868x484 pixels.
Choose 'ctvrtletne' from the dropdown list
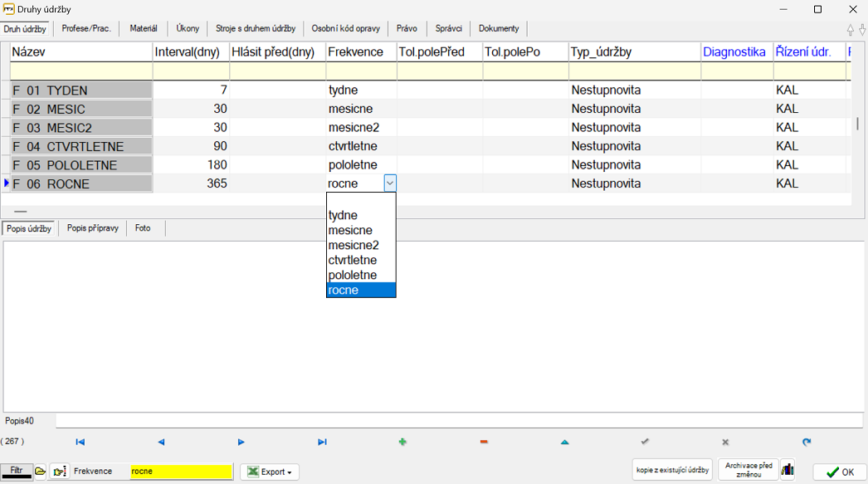tap(361, 261)
